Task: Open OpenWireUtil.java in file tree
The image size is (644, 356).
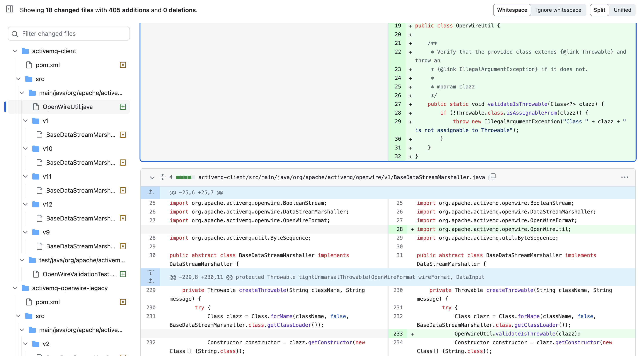Action: click(x=68, y=107)
